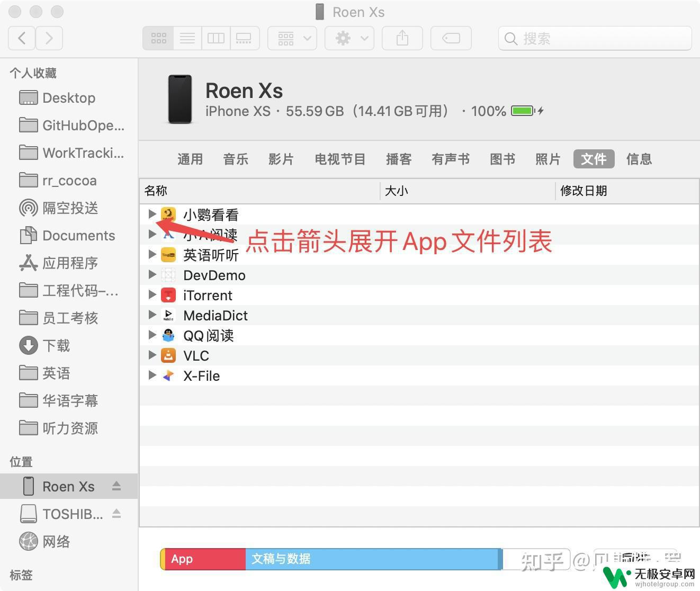Go back with the left chevron

[x=22, y=38]
